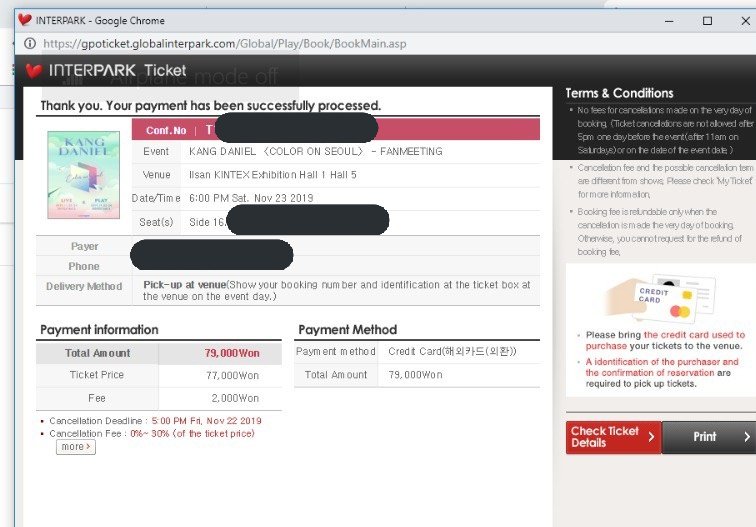Click the credit card illustration
The image size is (756, 527).
660,298
